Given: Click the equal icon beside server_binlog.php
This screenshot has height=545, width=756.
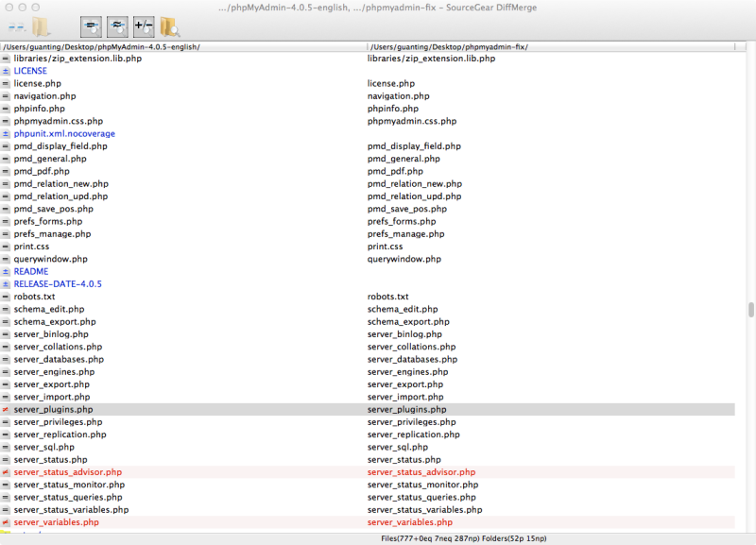Looking at the screenshot, I should (6, 334).
